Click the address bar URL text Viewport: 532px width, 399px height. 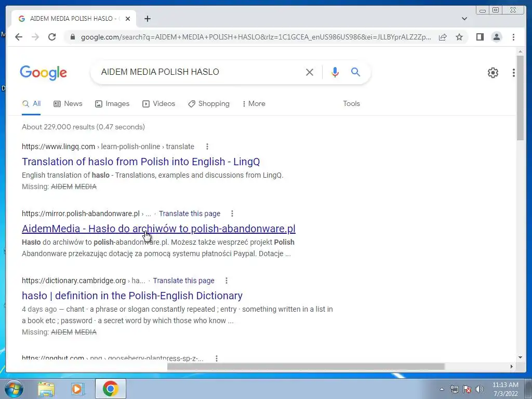(x=256, y=37)
